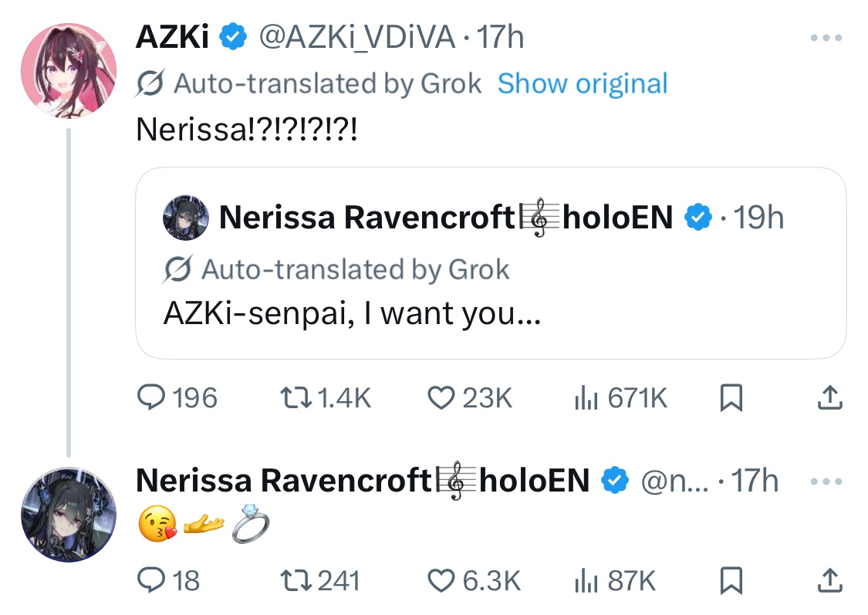The width and height of the screenshot is (868, 615).
Task: Like AZKi's tweet with 23K likes
Action: pyautogui.click(x=470, y=397)
